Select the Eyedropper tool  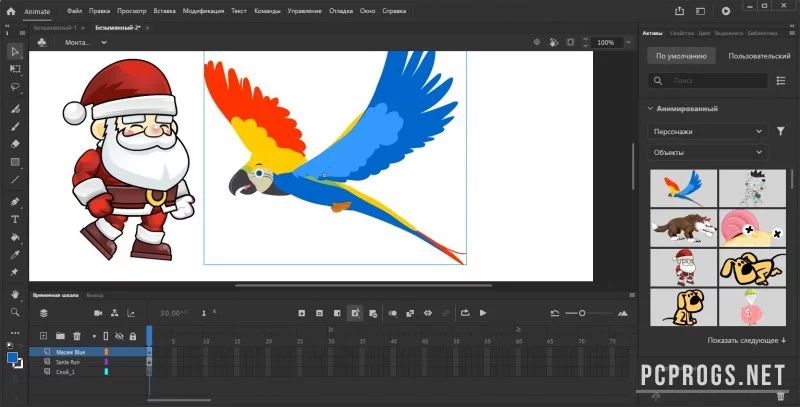(x=15, y=255)
